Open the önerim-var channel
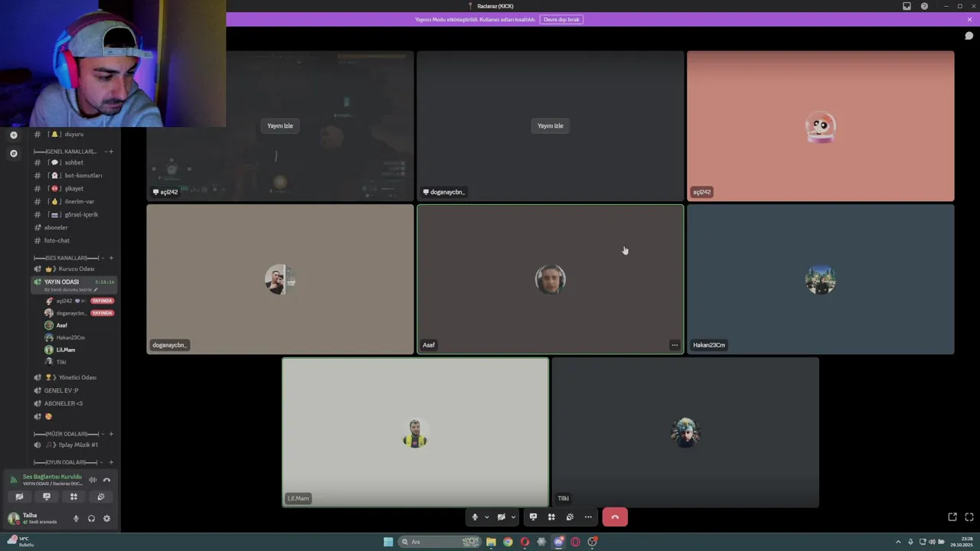This screenshot has width=980, height=551. (x=74, y=201)
